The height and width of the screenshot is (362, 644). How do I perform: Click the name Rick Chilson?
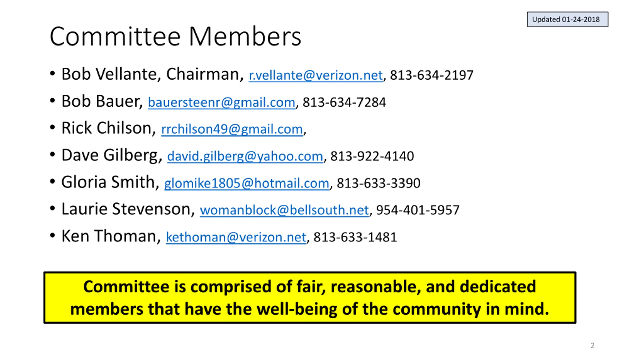tap(107, 128)
